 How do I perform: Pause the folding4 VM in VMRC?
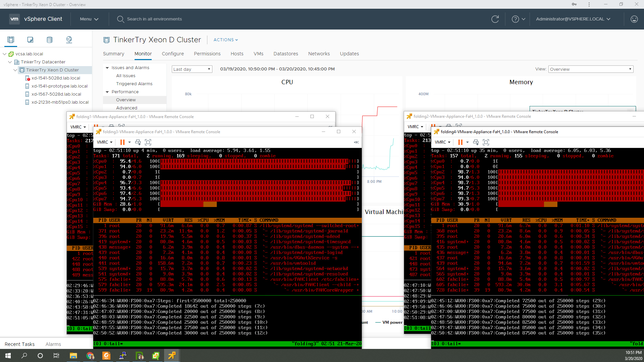(x=460, y=142)
